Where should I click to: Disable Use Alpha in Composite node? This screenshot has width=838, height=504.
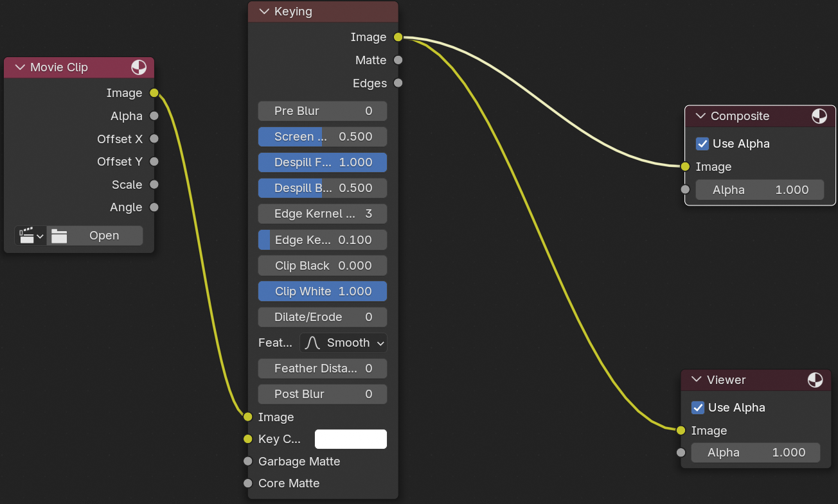(702, 144)
